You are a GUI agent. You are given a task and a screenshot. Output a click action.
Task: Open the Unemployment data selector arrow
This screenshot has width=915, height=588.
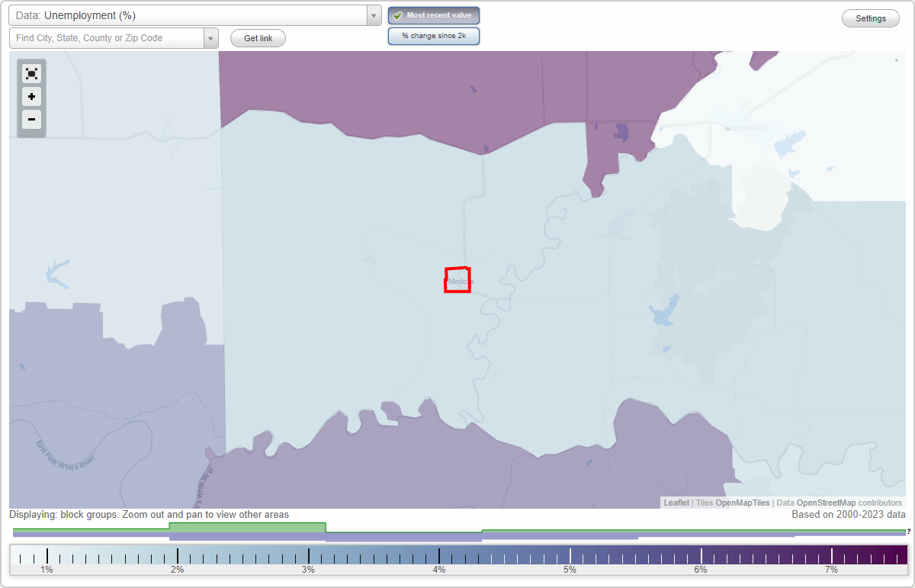tap(372, 14)
